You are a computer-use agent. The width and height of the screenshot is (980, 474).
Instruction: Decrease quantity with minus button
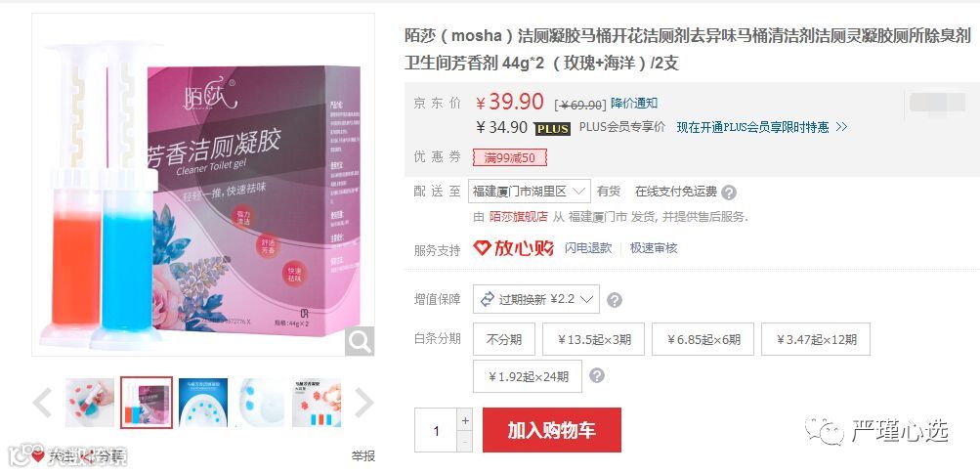464,442
